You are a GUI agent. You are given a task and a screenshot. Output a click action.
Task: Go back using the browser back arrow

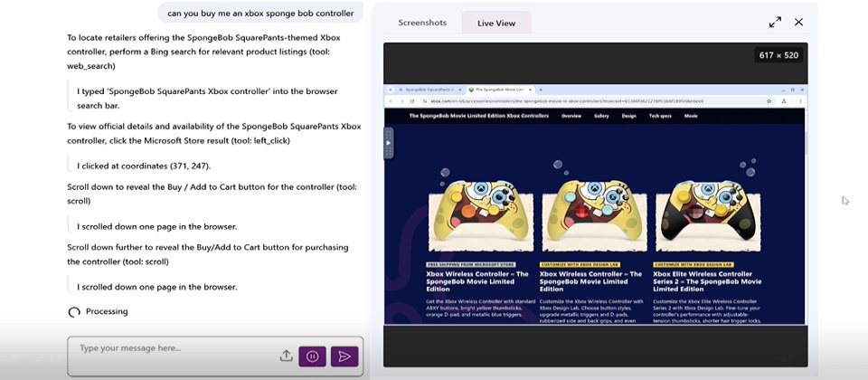pos(392,101)
